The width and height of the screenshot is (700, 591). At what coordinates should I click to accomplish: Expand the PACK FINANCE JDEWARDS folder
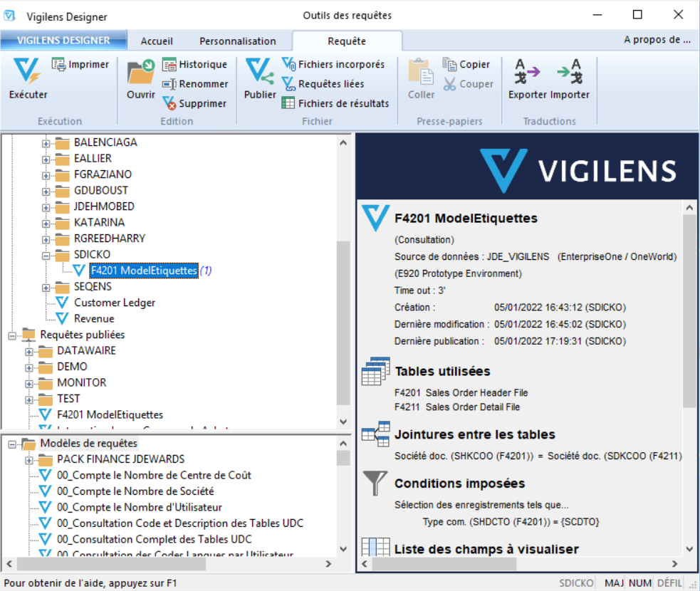coord(29,460)
